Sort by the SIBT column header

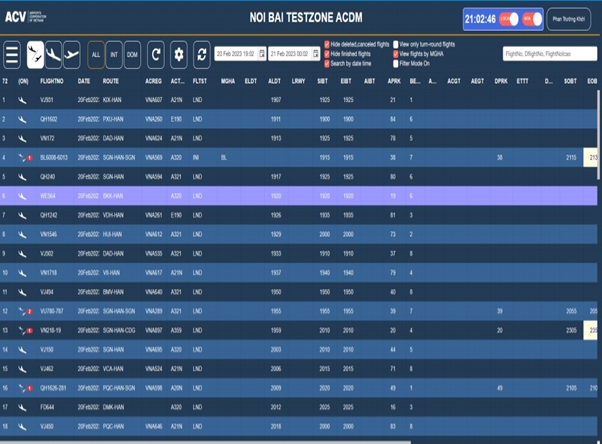324,80
